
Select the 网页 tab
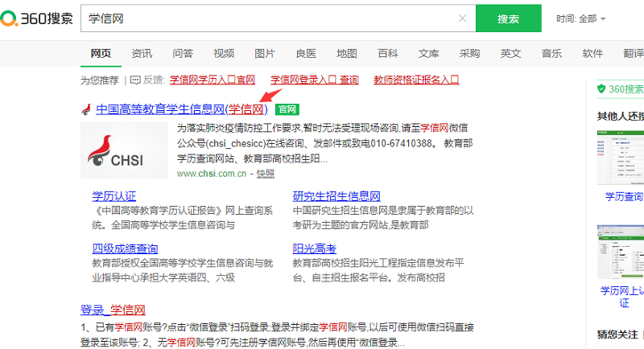click(x=101, y=54)
